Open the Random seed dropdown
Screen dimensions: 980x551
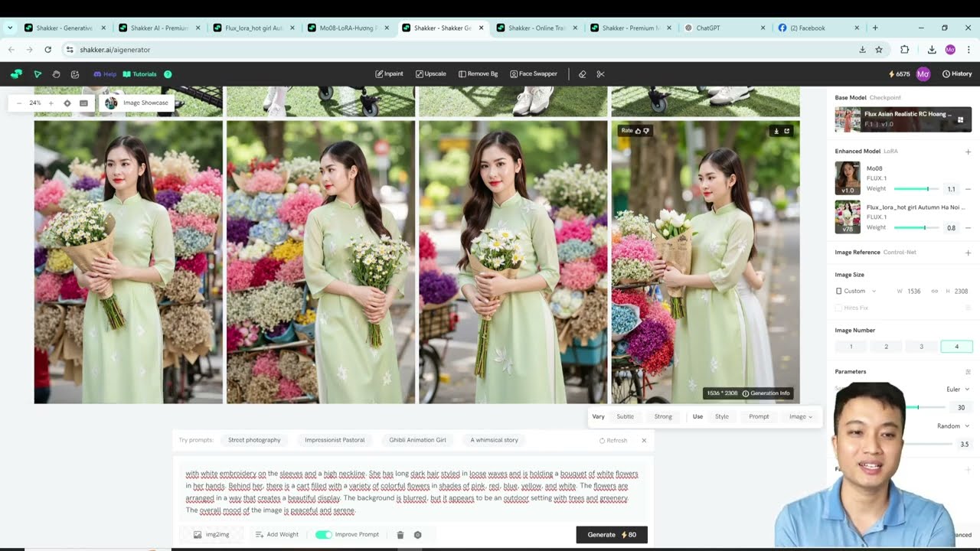point(953,426)
